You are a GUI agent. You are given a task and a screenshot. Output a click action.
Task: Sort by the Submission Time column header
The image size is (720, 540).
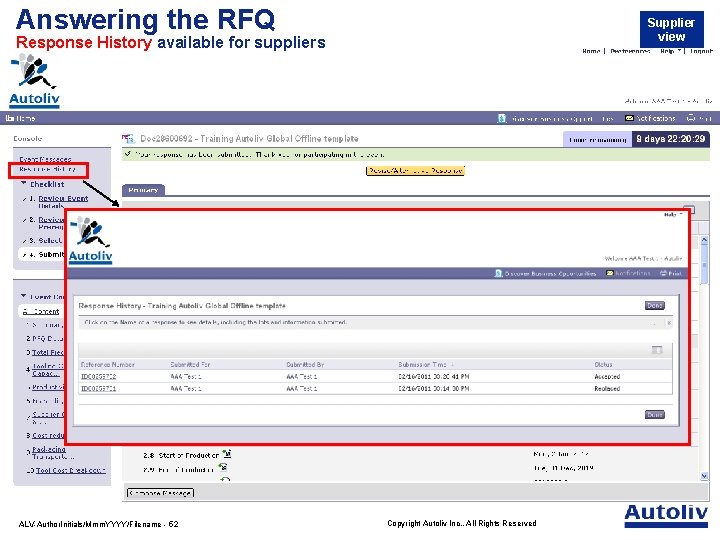coord(422,365)
